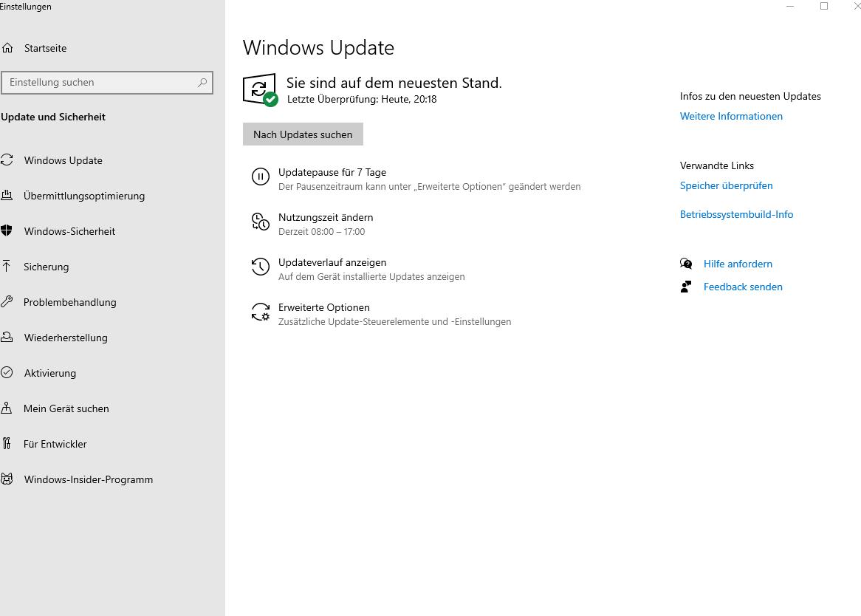861x616 pixels.
Task: Click the 'Derzeit 08:00 – 17:00' text
Action: [x=321, y=232]
